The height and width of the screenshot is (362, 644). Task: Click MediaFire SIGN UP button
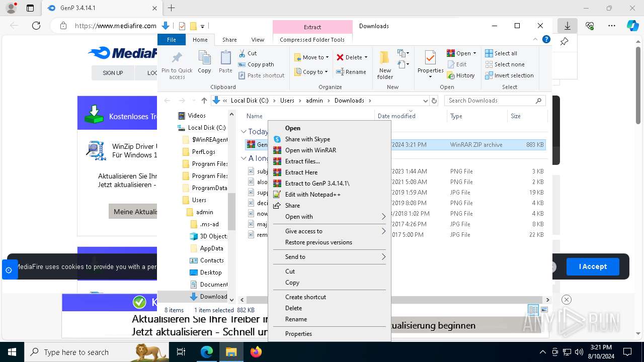(113, 73)
